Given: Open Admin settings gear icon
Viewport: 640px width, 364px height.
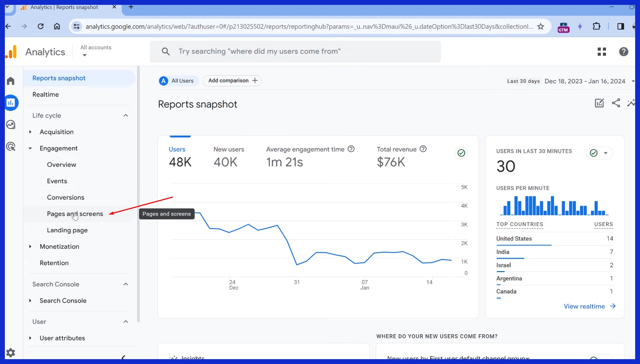Looking at the screenshot, I should click(x=11, y=353).
